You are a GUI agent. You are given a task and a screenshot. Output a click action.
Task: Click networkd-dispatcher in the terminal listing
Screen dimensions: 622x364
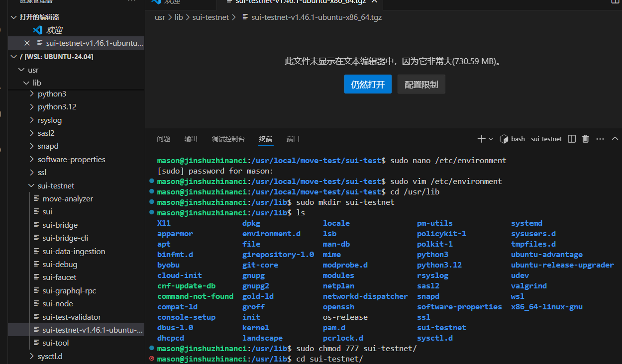(365, 296)
